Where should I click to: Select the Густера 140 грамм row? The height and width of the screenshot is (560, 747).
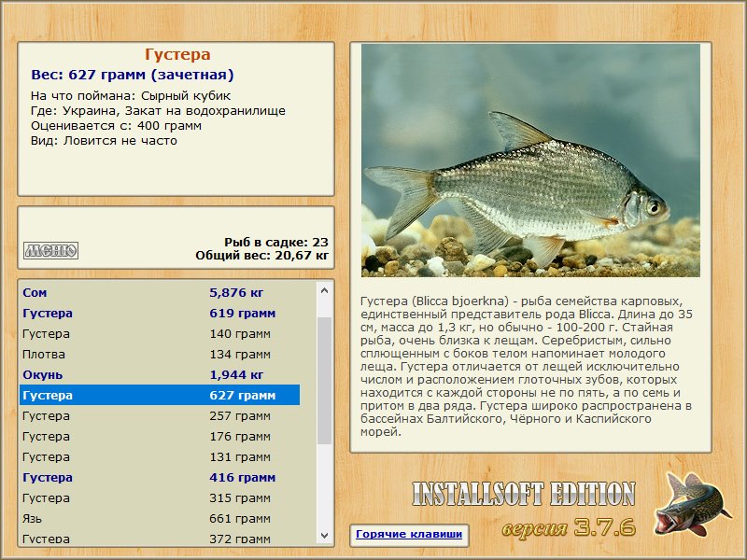[x=160, y=333]
